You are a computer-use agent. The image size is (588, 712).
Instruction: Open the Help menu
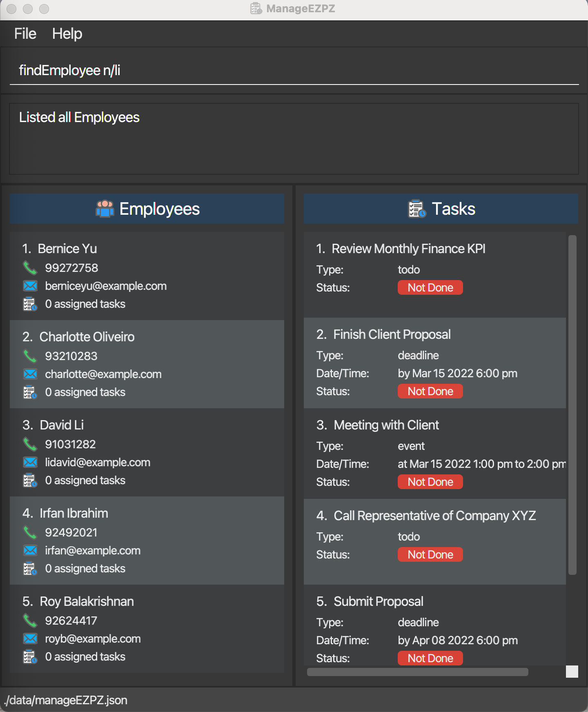point(67,33)
